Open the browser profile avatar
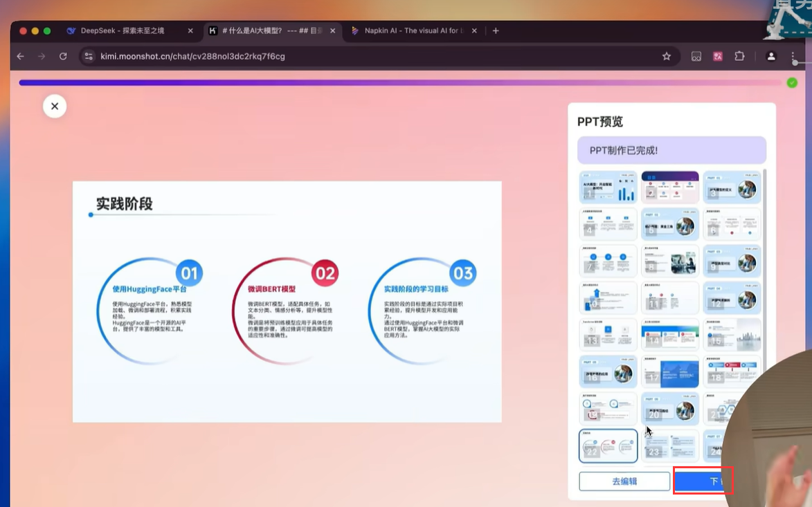 click(x=771, y=57)
